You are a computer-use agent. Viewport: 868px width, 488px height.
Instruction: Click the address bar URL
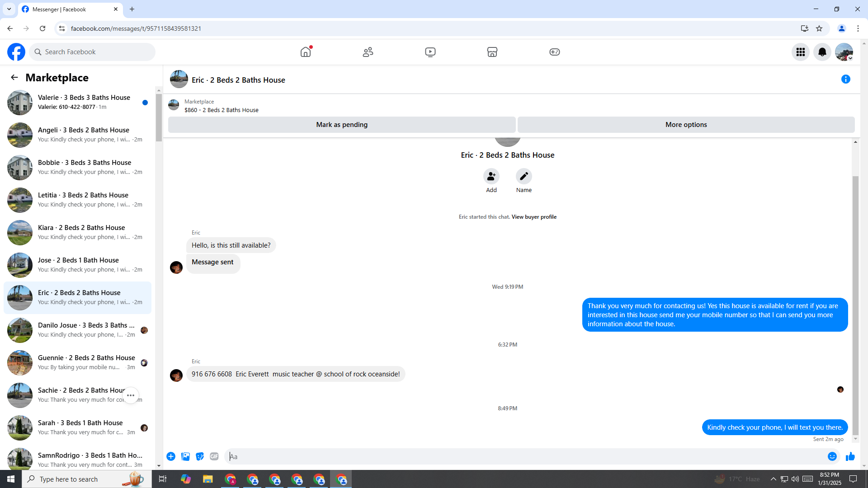point(136,28)
